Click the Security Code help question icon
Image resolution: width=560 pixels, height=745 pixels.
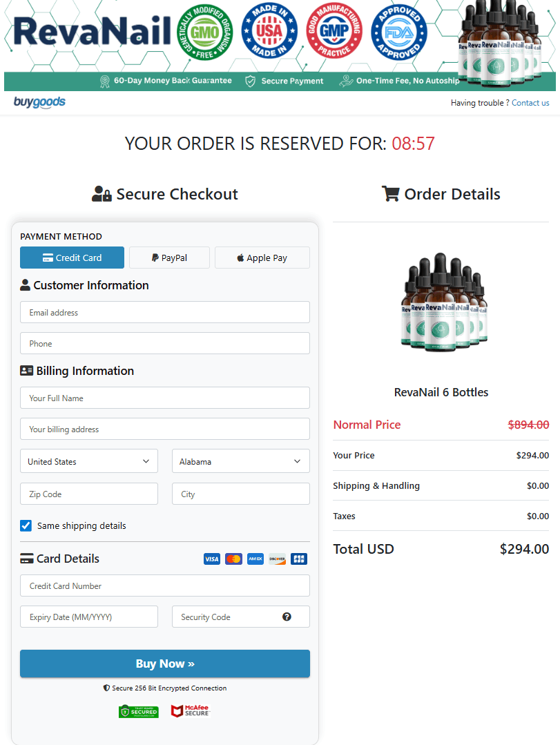[287, 617]
